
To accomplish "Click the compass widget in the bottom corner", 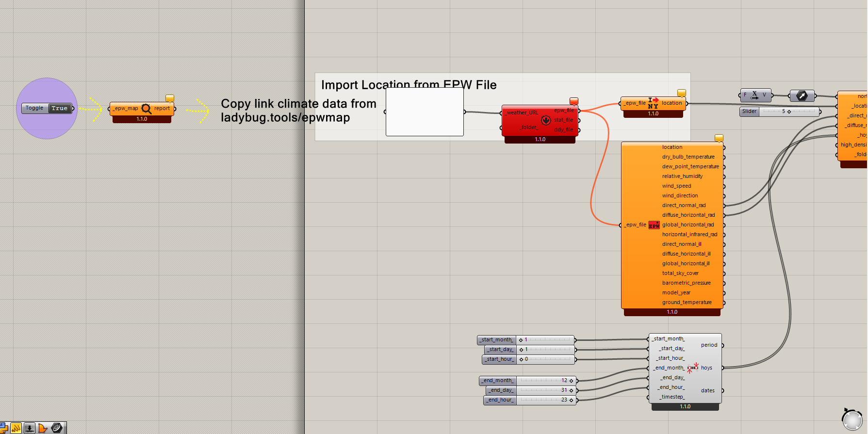I will pos(852,419).
